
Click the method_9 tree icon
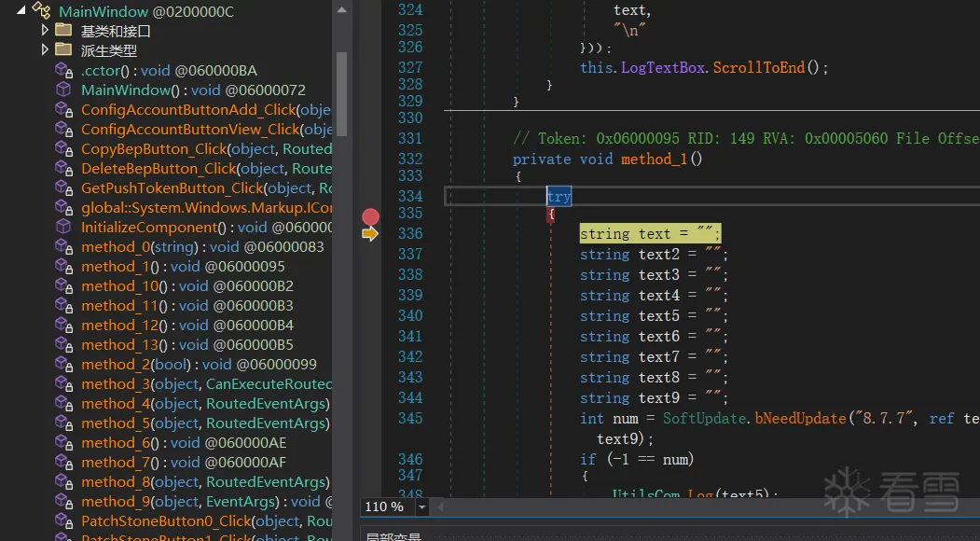pyautogui.click(x=63, y=501)
